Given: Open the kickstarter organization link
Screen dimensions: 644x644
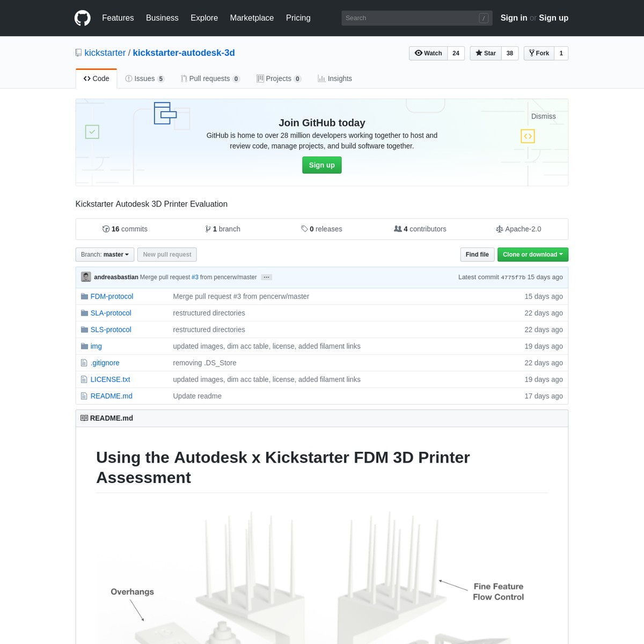Looking at the screenshot, I should pos(105,53).
